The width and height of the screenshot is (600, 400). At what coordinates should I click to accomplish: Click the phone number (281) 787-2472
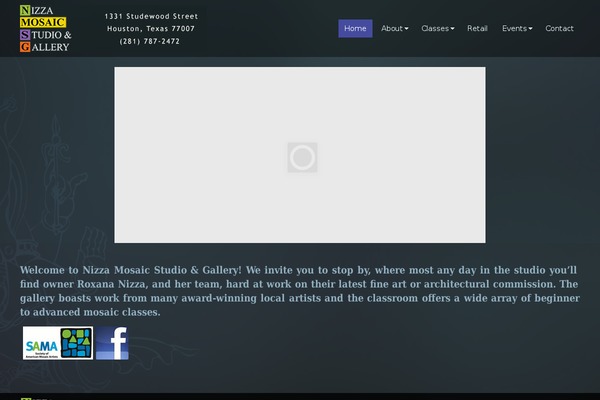150,41
